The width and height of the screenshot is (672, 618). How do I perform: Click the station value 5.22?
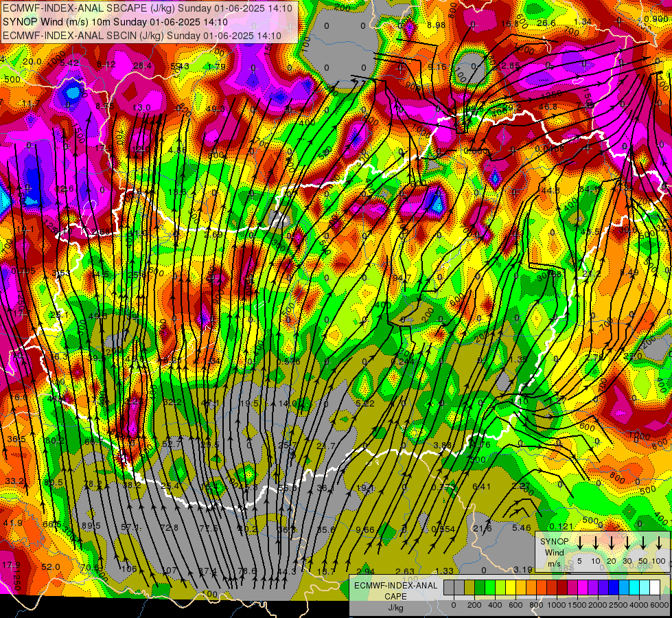coord(365,404)
